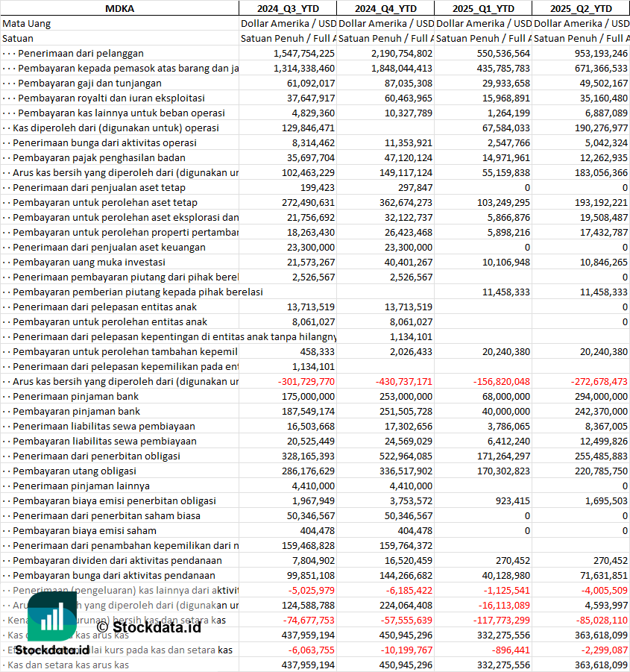
Task: Select Penerimaan pinjaman bank label
Action: (75, 397)
